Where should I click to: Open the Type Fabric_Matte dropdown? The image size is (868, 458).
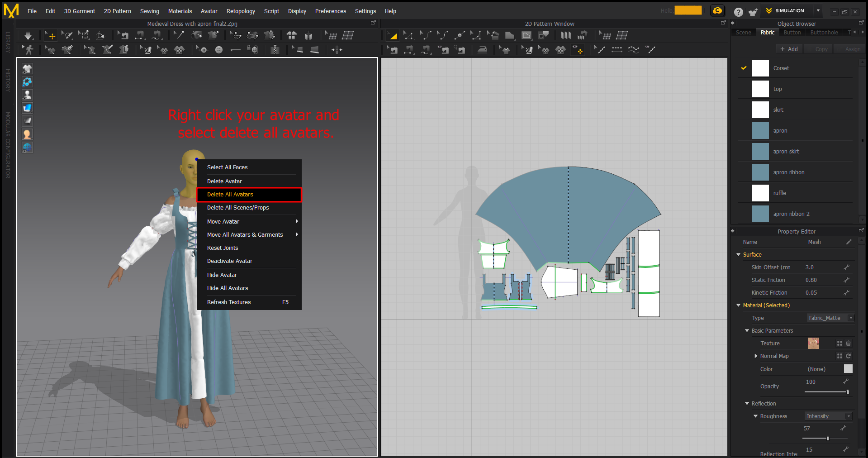click(830, 318)
